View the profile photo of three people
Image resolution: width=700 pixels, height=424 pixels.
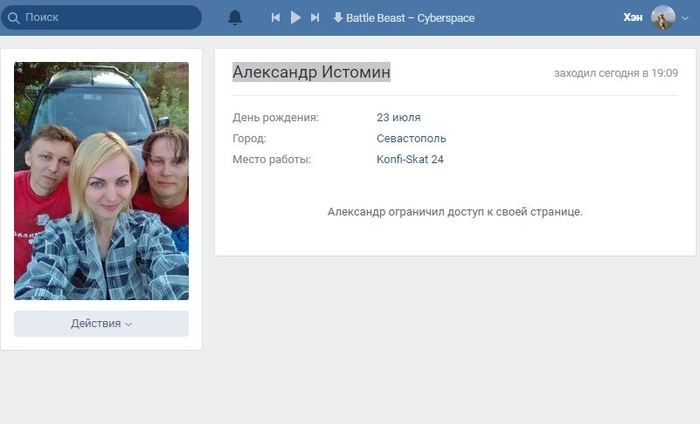click(101, 181)
